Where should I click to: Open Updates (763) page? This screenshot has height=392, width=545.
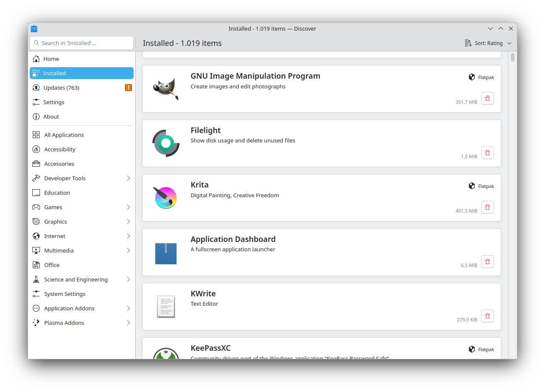(82, 88)
